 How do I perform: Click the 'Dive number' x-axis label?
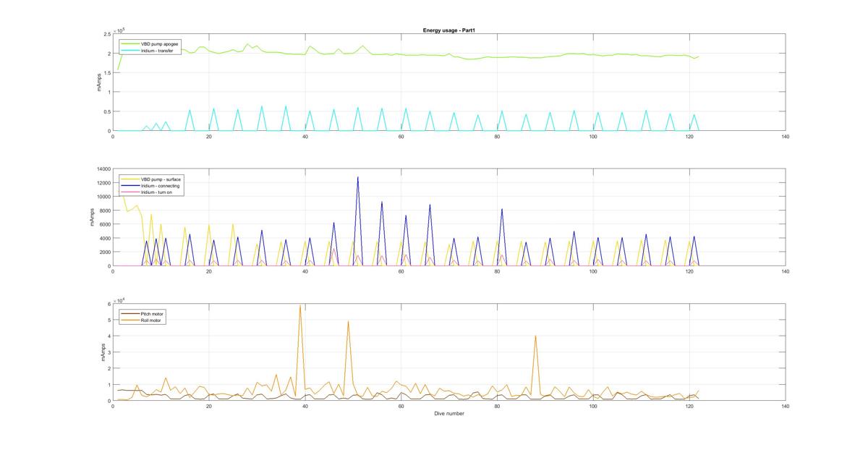tap(449, 414)
